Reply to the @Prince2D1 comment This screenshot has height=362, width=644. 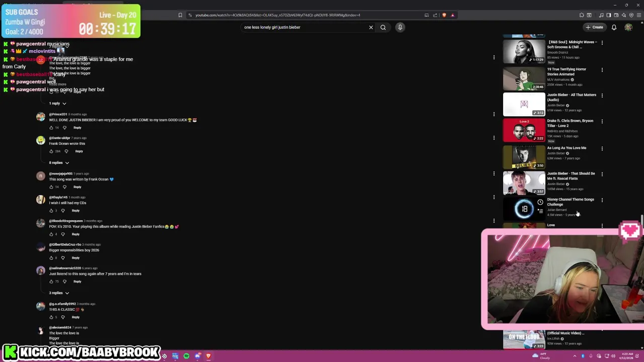(x=77, y=128)
